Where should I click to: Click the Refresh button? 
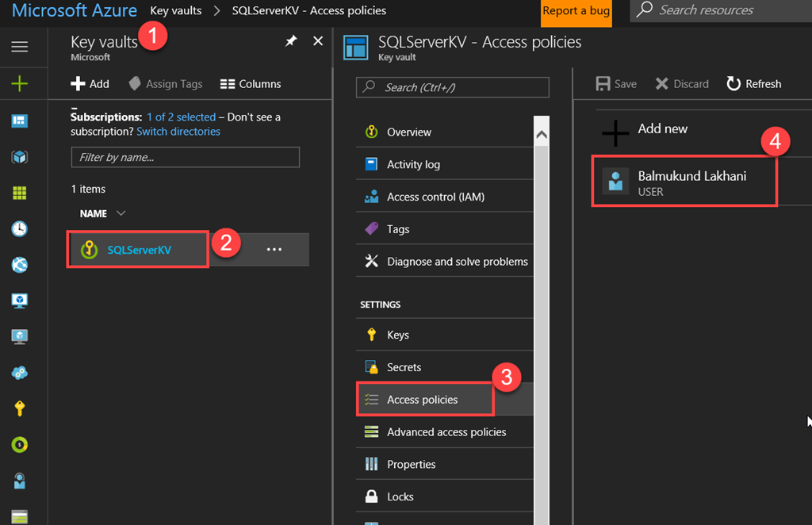click(x=754, y=84)
